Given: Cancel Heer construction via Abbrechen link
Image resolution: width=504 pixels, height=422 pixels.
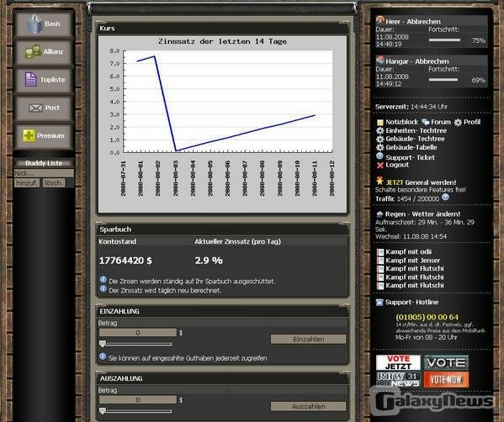Looking at the screenshot, I should 423,22.
